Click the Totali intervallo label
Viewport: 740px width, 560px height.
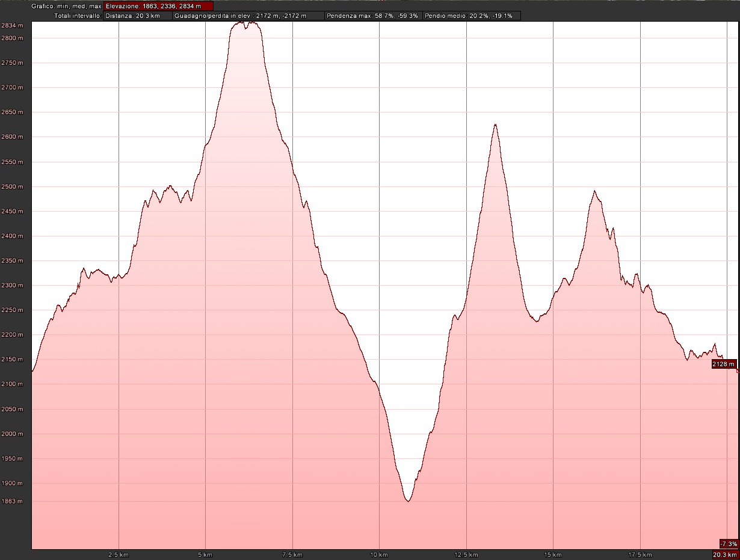pos(78,16)
